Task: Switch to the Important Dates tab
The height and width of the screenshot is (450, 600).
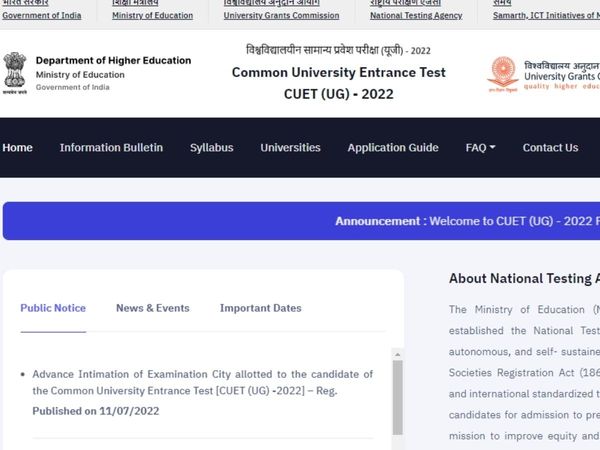Action: point(261,308)
